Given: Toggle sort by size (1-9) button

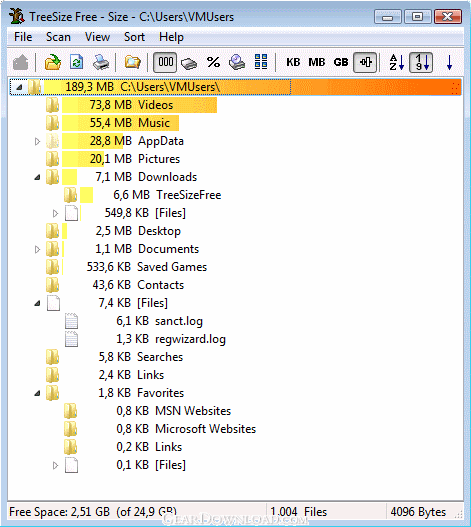Looking at the screenshot, I should click(x=421, y=63).
